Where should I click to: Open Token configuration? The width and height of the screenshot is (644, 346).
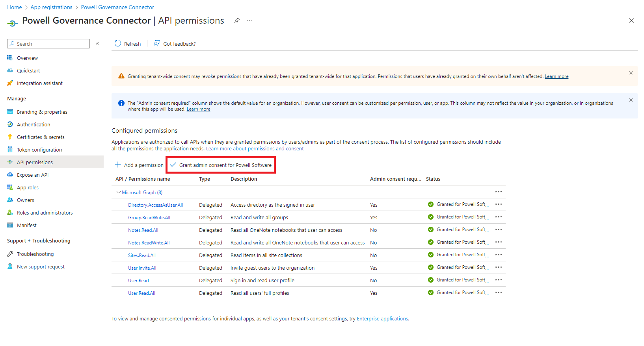point(39,150)
